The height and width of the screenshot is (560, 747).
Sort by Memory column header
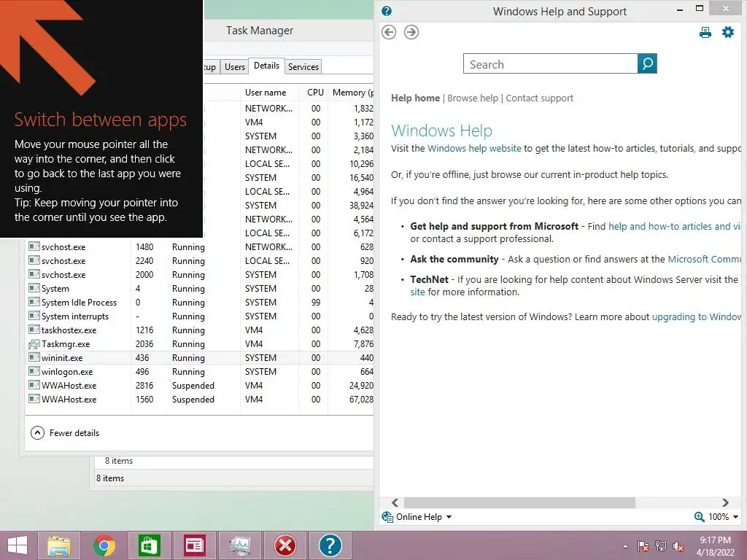click(352, 93)
